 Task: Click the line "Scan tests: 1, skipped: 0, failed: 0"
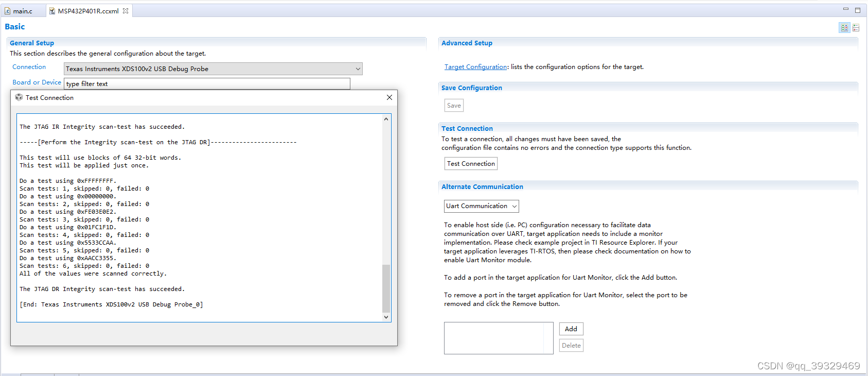[84, 189]
